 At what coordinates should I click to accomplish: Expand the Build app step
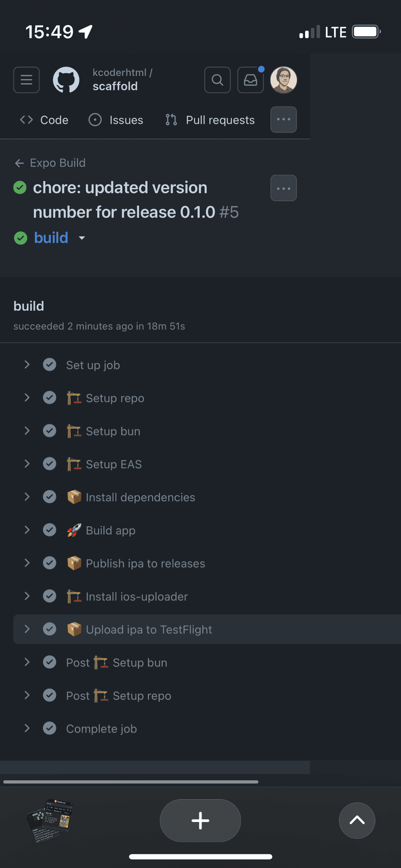27,530
